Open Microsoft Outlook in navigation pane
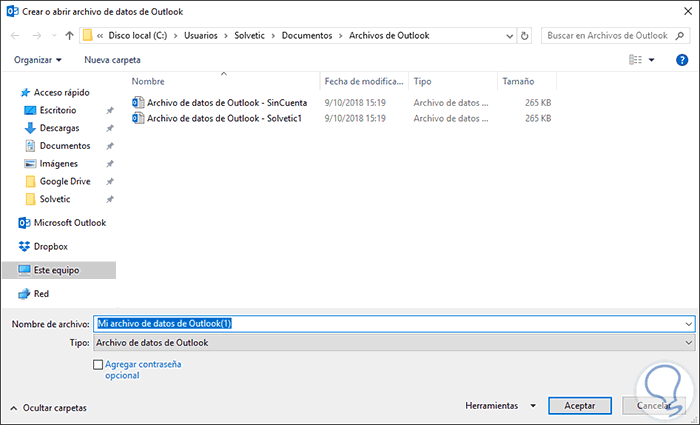The width and height of the screenshot is (700, 425). (x=70, y=223)
